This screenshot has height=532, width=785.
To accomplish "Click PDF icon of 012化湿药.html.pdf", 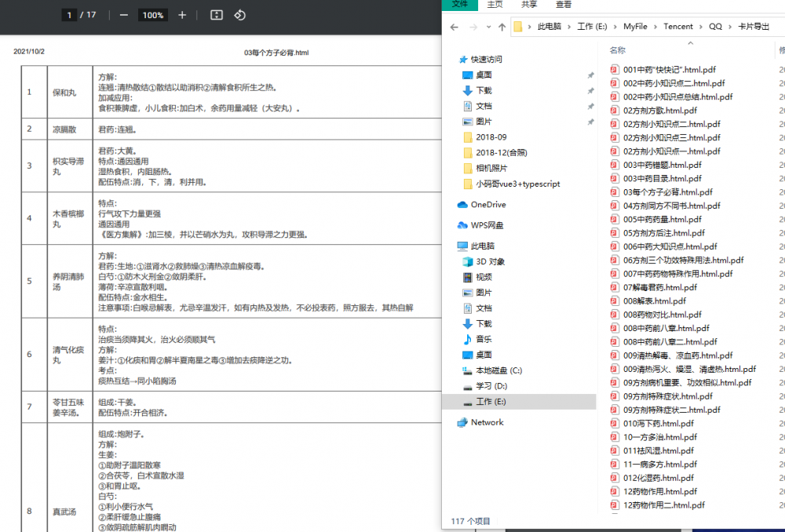I will [x=615, y=478].
